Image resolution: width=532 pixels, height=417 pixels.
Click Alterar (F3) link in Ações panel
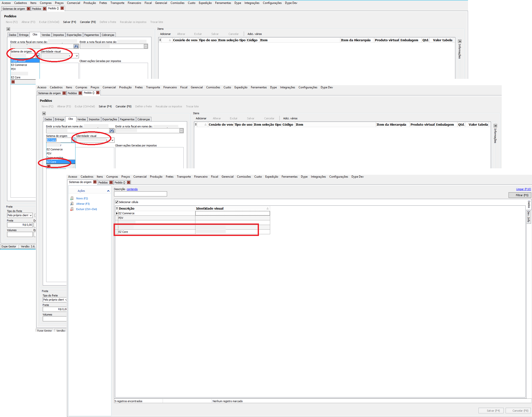83,204
